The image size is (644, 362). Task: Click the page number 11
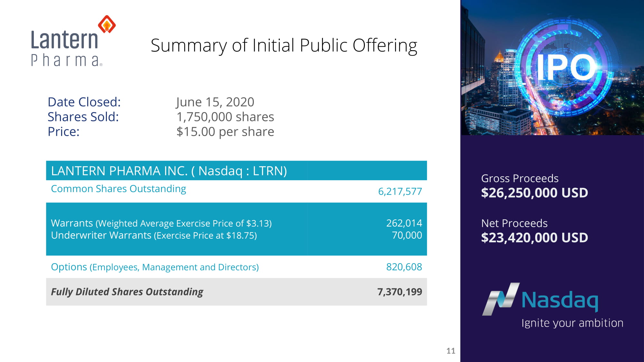point(451,351)
